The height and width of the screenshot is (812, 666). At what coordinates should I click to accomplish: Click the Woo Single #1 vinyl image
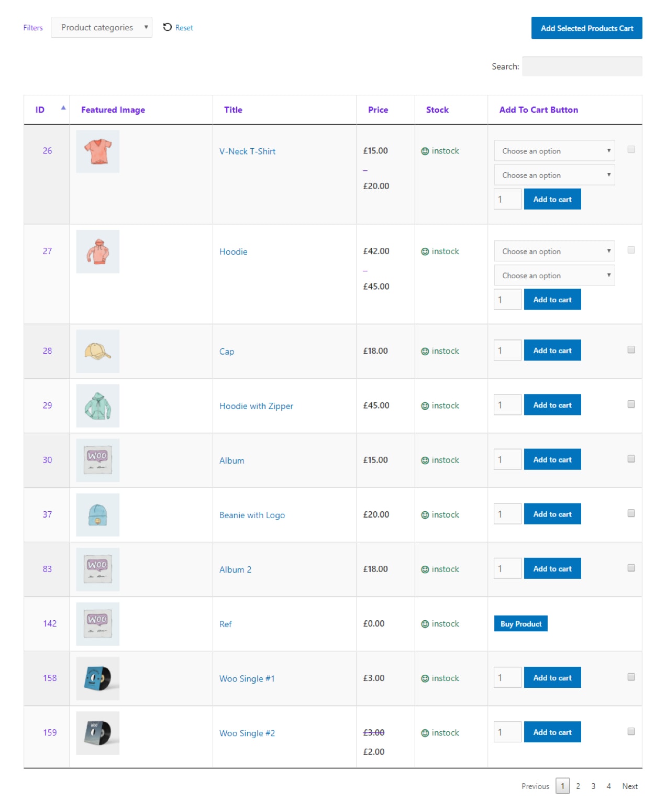tap(97, 678)
